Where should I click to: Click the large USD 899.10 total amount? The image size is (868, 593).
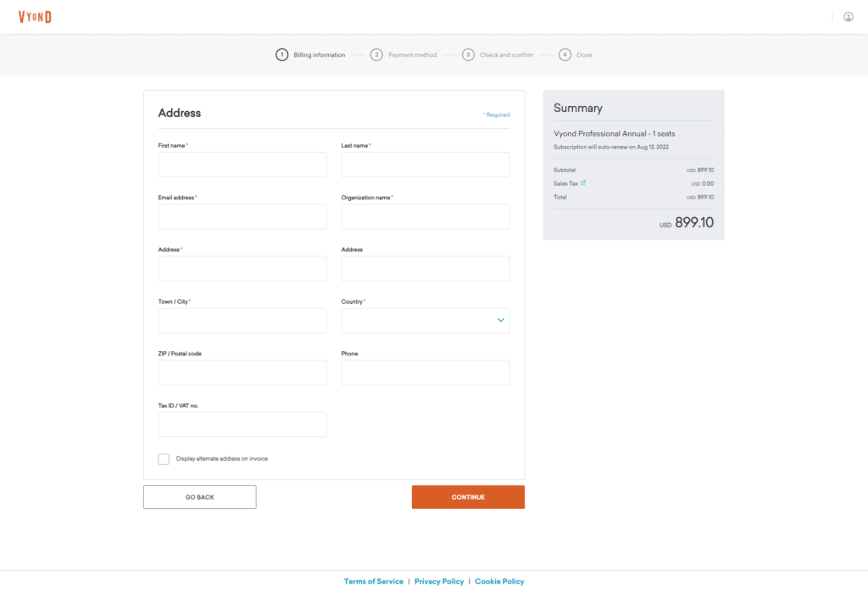(687, 223)
